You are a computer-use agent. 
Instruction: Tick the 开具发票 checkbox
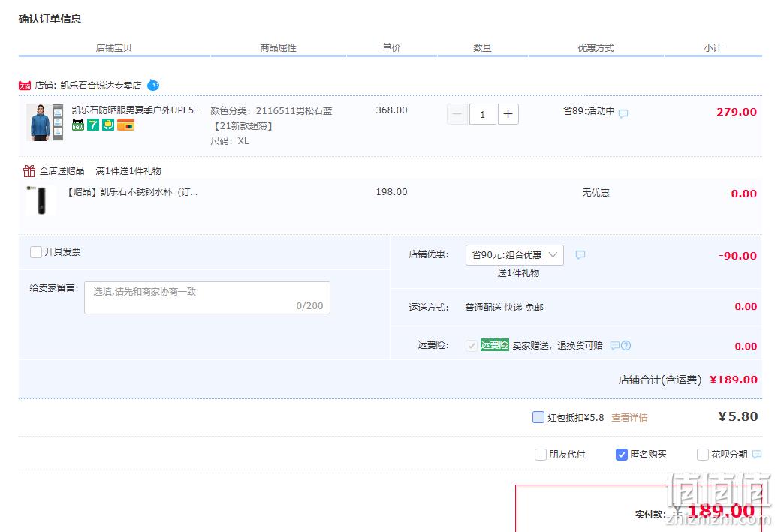36,252
